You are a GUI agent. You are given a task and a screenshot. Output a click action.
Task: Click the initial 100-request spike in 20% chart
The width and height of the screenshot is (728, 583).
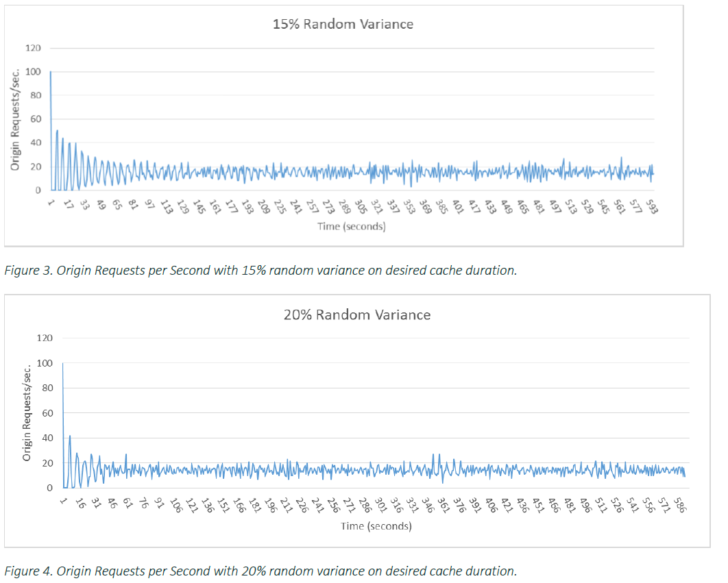coord(63,425)
